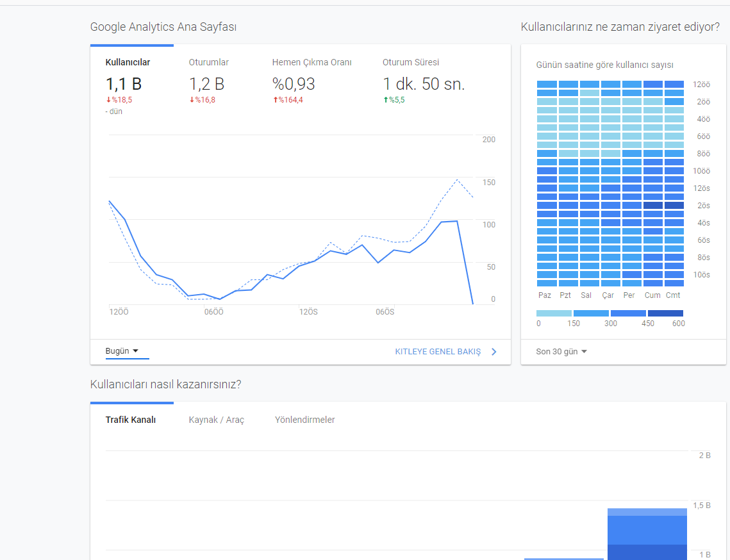Switch to the Kaynak / Araç tab
Viewport: 730px width, 560px height.
(x=217, y=420)
